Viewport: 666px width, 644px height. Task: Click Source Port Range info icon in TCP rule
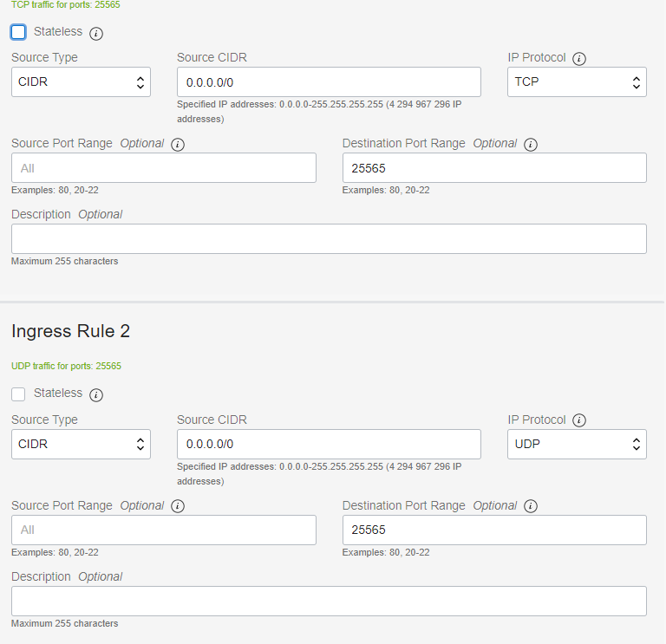(178, 145)
